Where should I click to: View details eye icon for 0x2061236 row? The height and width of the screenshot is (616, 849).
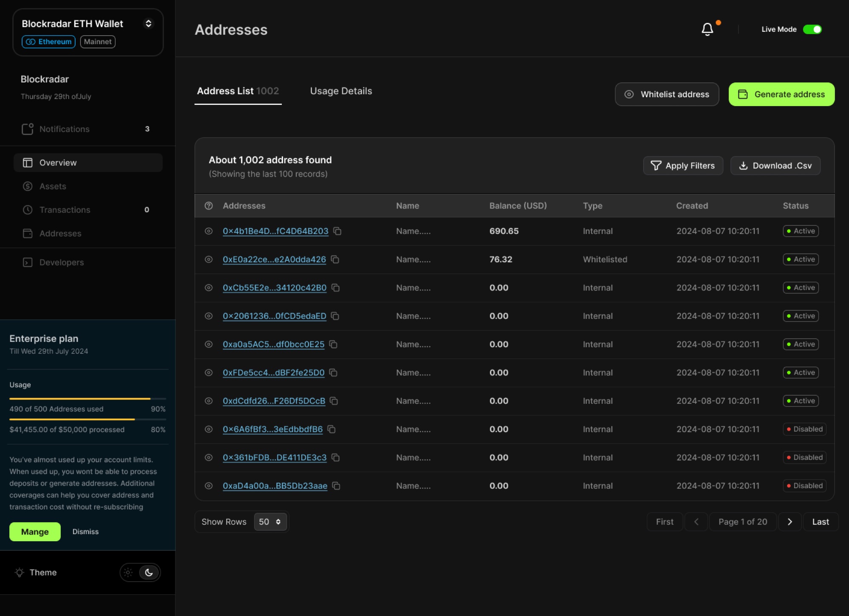208,316
